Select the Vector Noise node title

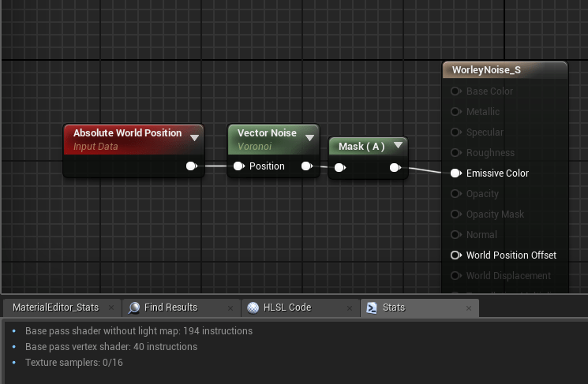point(267,133)
